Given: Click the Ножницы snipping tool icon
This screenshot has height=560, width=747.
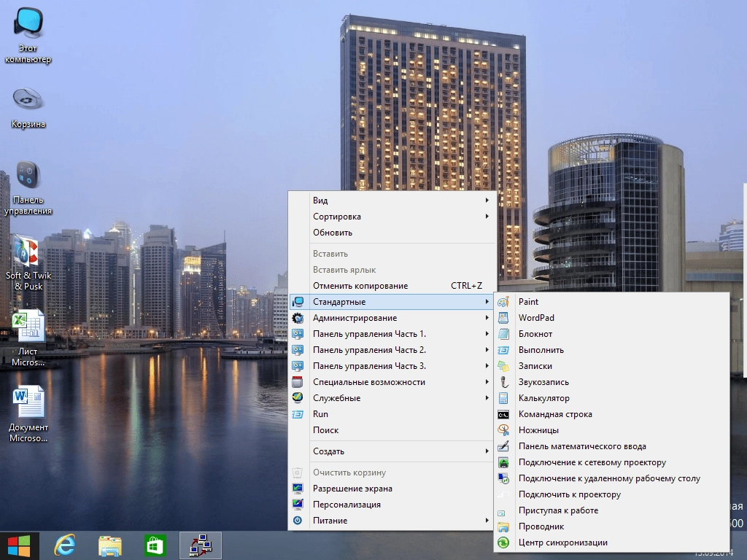Looking at the screenshot, I should (503, 430).
